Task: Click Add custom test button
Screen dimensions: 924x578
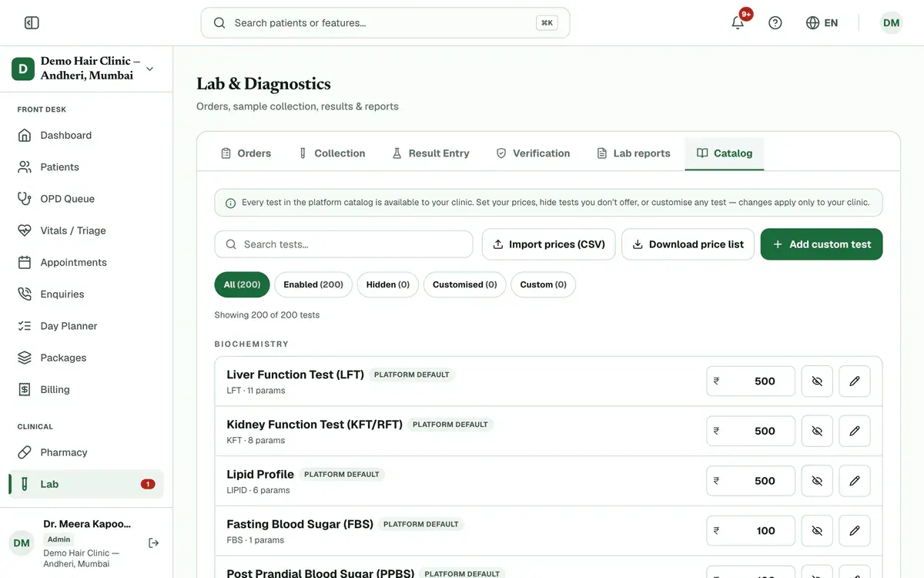Action: click(x=822, y=244)
